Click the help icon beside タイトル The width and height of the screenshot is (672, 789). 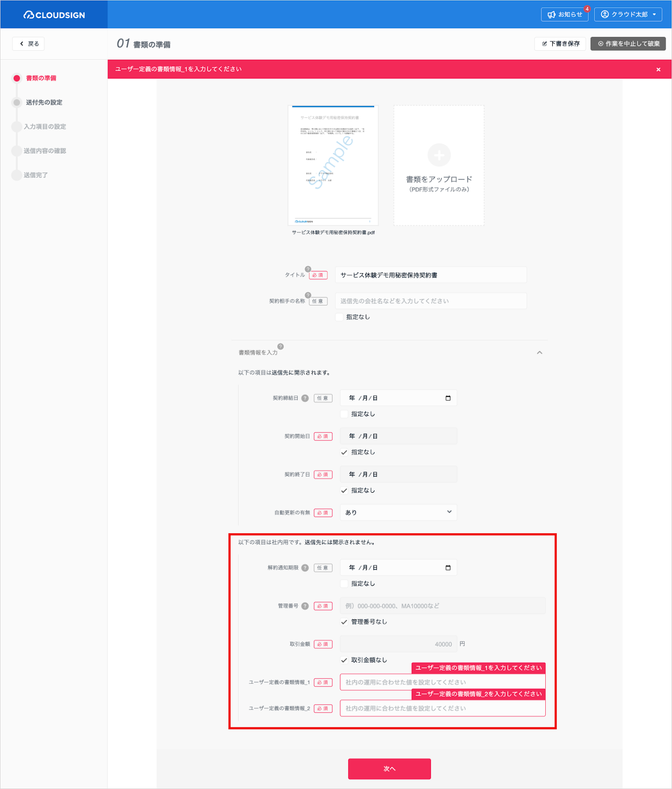point(308,269)
